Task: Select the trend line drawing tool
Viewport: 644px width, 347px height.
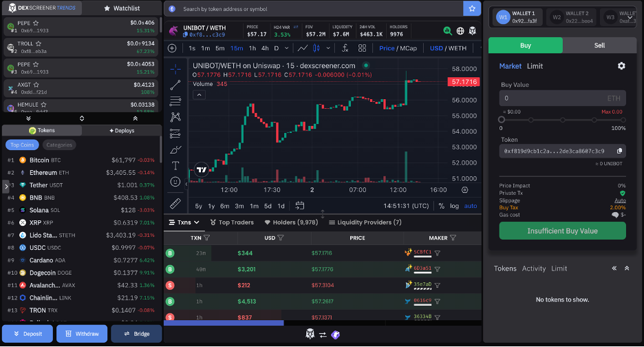Action: (175, 85)
